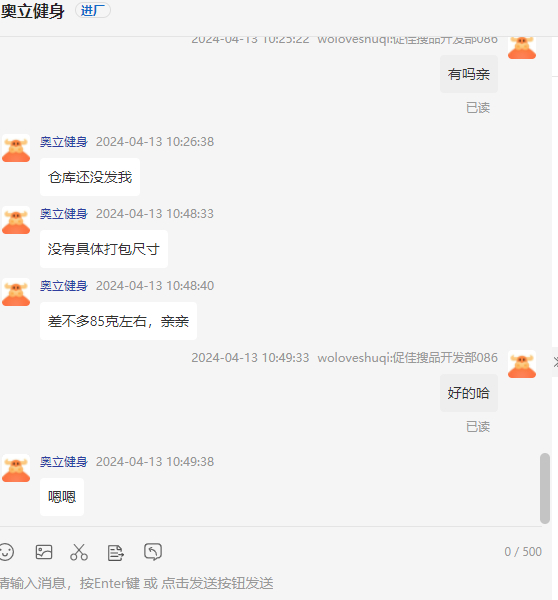Image resolution: width=558 pixels, height=600 pixels.
Task: Open 奥立健身 sender name at 10:48:33
Action: 64,214
